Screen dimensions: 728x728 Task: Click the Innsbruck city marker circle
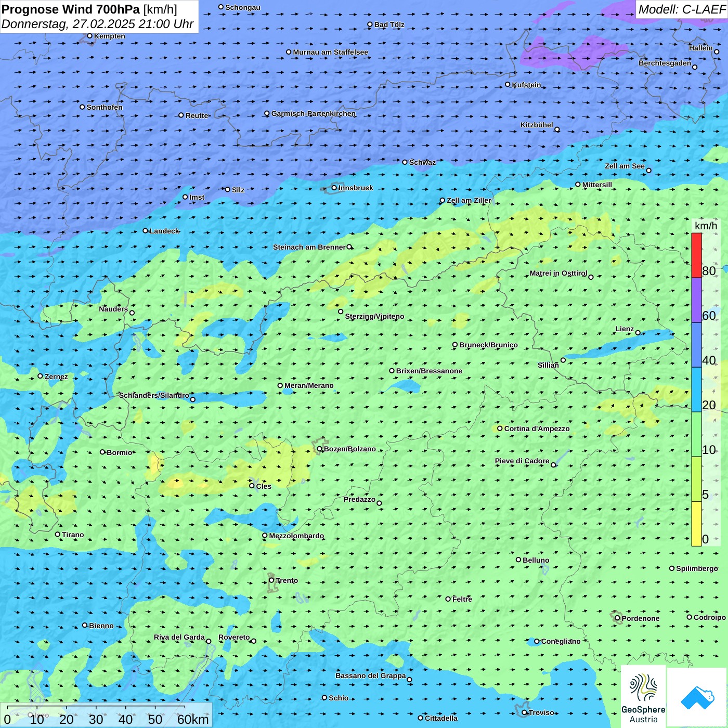(x=334, y=188)
